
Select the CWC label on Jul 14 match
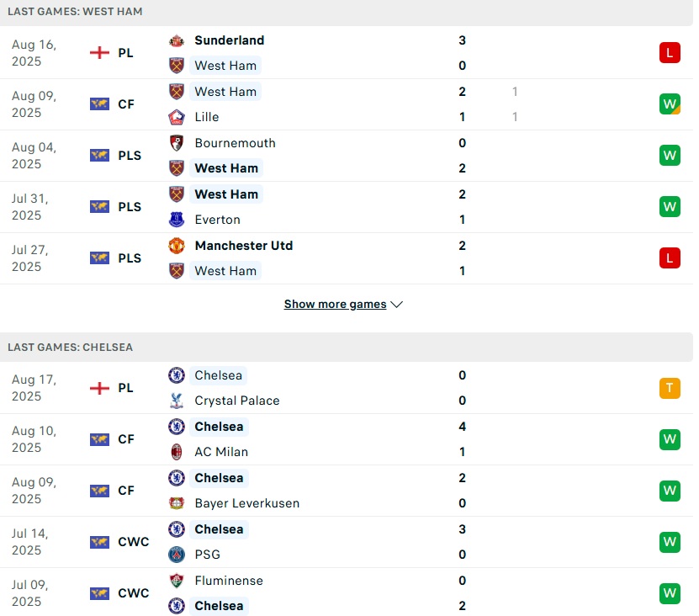click(133, 542)
